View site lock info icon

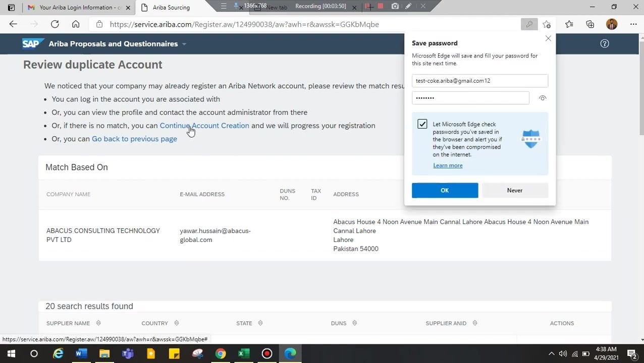(x=99, y=24)
